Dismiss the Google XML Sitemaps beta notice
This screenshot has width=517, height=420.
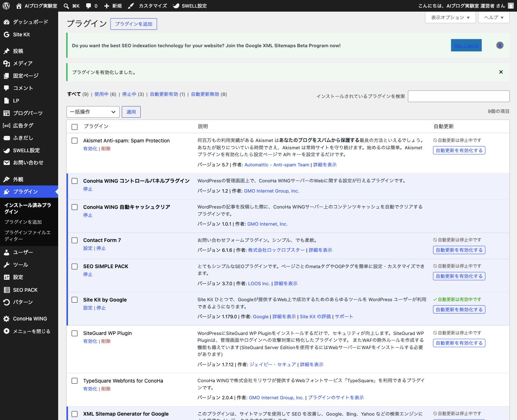tap(500, 45)
